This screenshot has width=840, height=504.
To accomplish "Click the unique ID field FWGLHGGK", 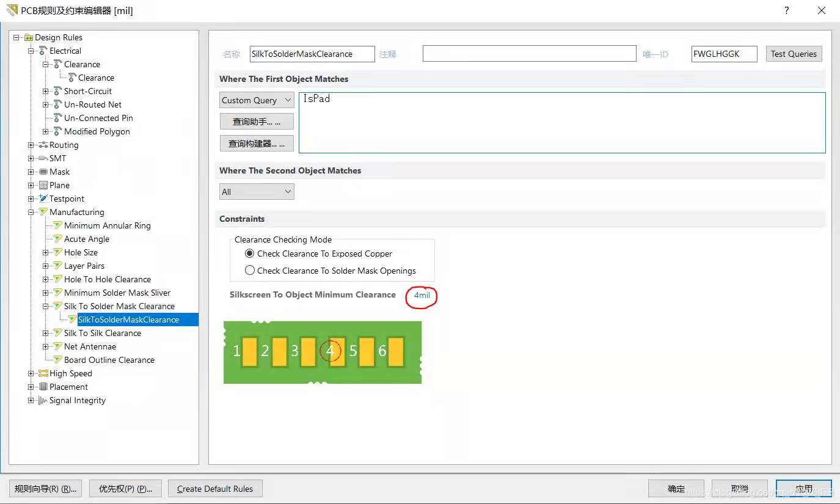I will 725,54.
